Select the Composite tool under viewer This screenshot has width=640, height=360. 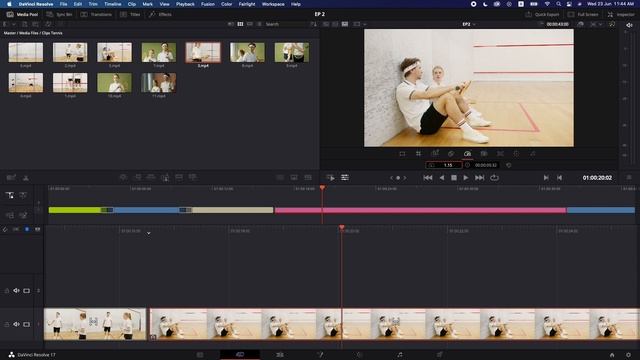coord(451,154)
